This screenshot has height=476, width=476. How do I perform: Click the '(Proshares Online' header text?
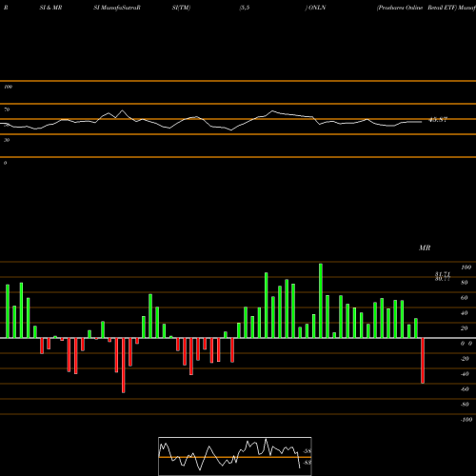[400, 8]
